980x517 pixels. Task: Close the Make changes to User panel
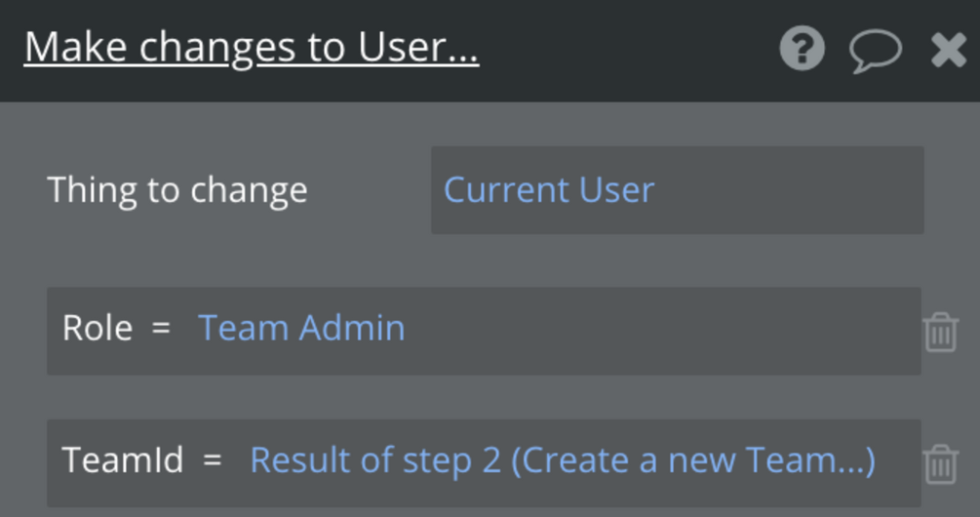(x=948, y=49)
